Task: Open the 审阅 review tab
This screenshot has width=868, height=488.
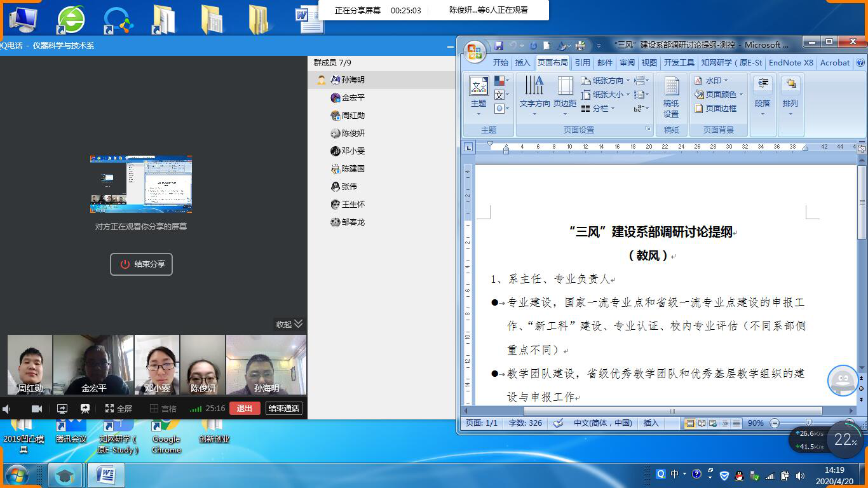Action: 627,63
